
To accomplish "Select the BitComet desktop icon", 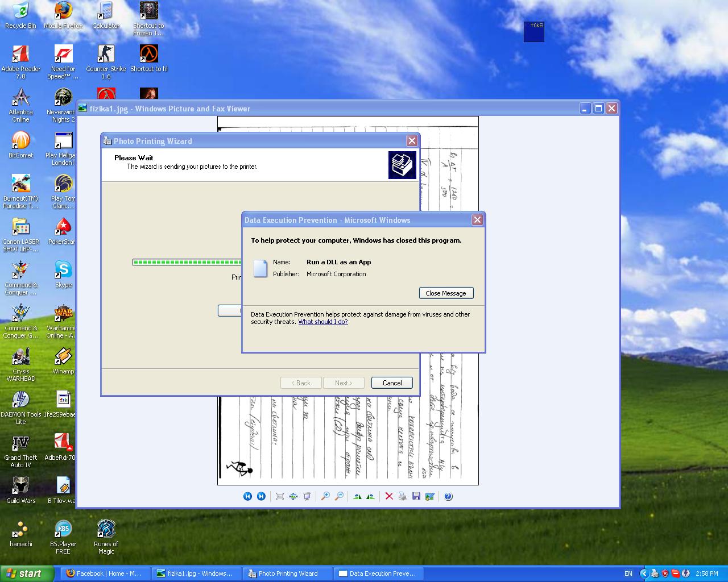I will [x=21, y=145].
